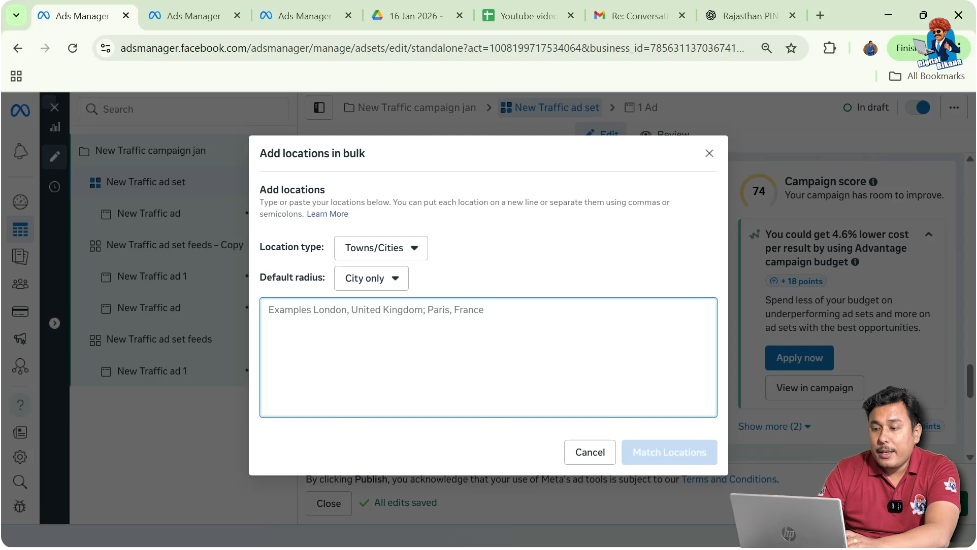The width and height of the screenshot is (977, 550).
Task: Close the Add locations in bulk dialog
Action: [x=709, y=153]
